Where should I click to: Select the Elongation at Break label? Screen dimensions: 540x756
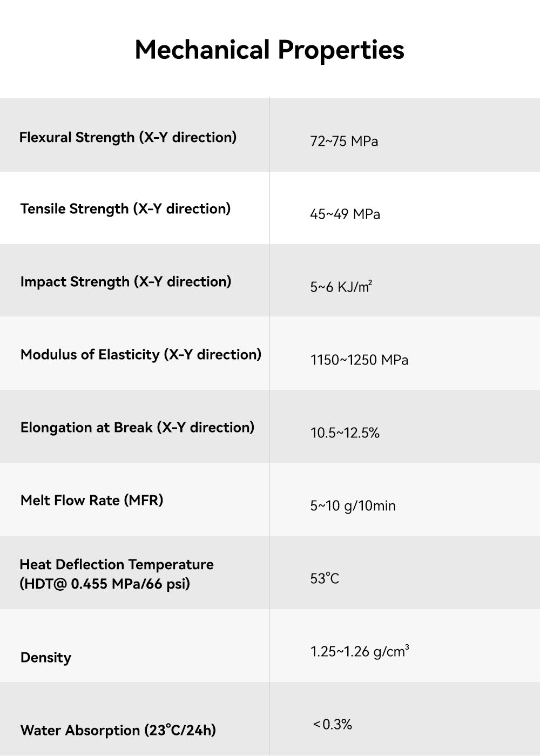[x=137, y=428]
